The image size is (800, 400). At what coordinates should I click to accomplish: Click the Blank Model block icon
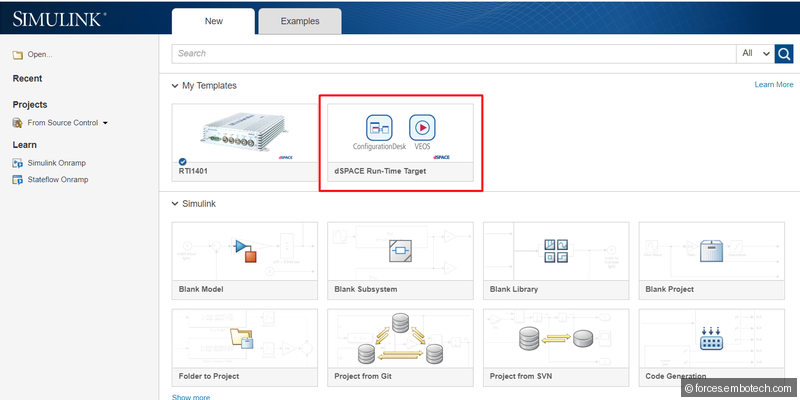pos(245,250)
